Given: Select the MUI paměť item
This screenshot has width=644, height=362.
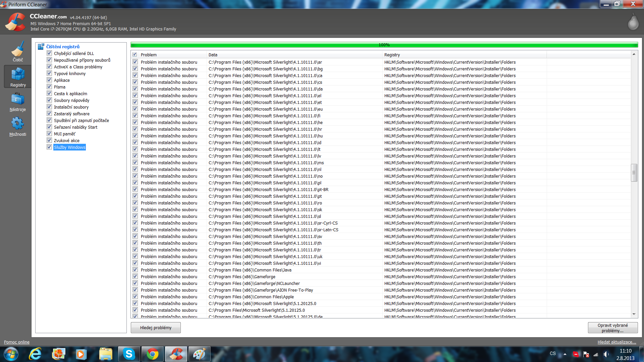Looking at the screenshot, I should coord(64,134).
